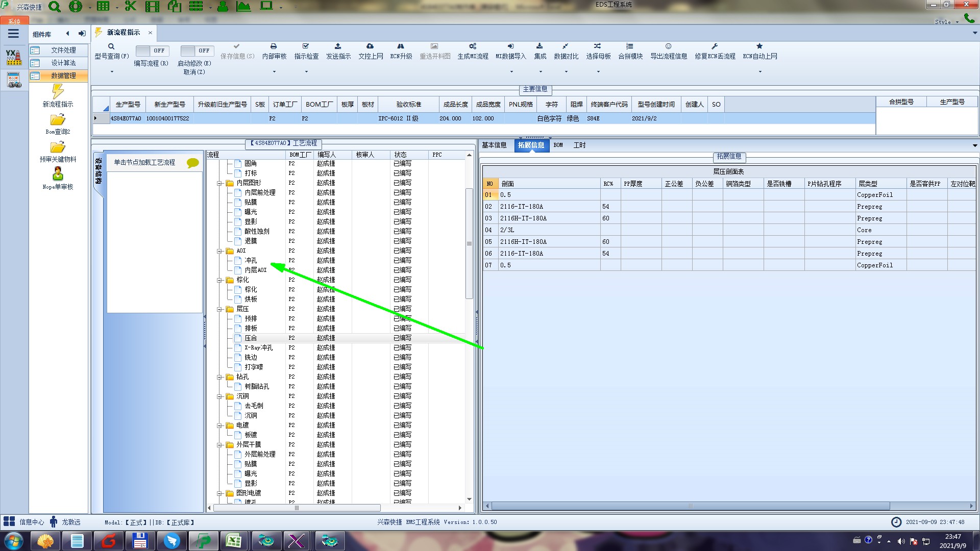Screen dimensions: 980x551
Task: Click the 导出流程信息 smiley icon
Action: [668, 46]
